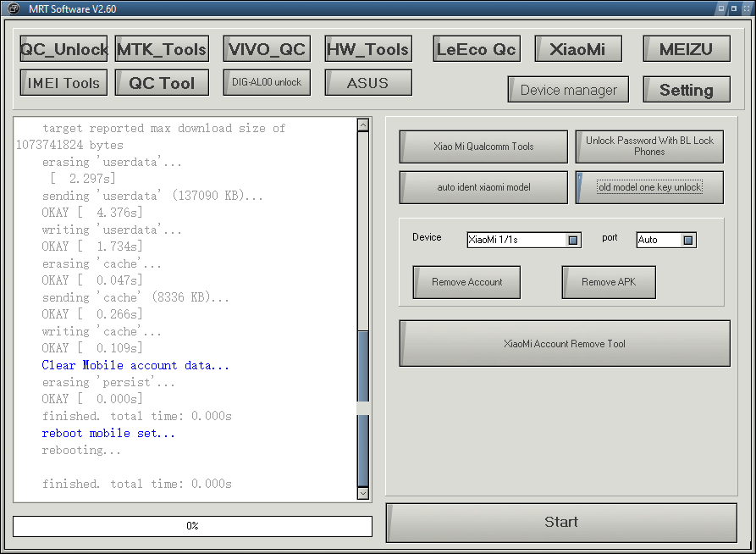
Task: Click 'target reported max download size of' line
Action: point(164,129)
